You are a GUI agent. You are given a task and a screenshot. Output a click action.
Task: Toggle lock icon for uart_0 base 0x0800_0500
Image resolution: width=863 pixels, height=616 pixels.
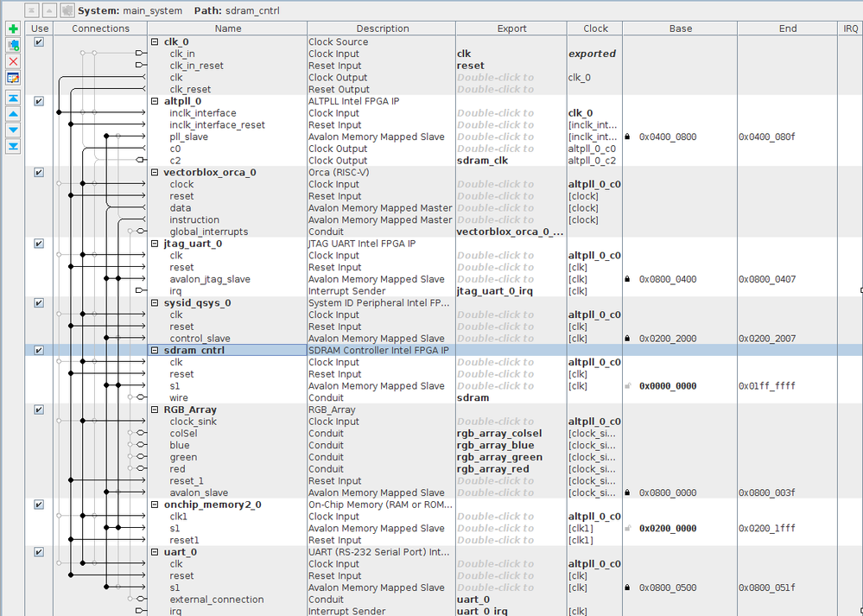[x=627, y=588]
